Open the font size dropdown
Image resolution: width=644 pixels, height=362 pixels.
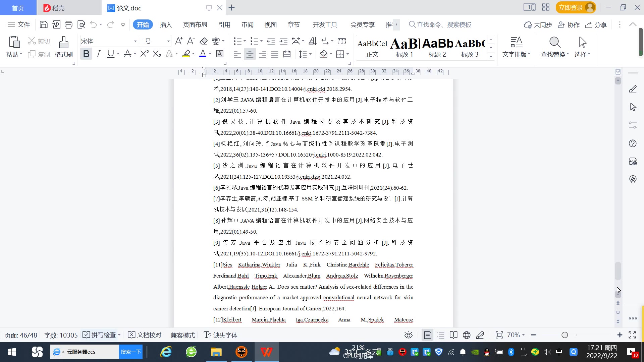(168, 41)
